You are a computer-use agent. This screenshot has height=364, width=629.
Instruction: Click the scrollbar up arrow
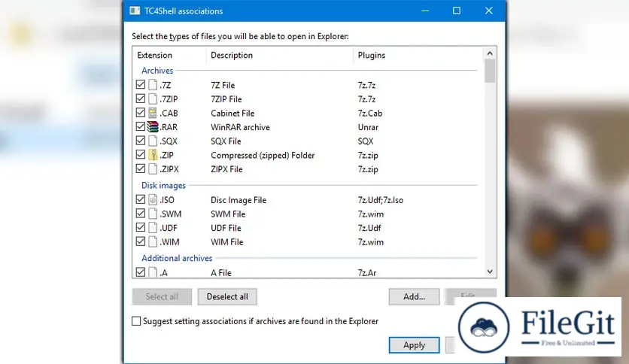coord(490,53)
